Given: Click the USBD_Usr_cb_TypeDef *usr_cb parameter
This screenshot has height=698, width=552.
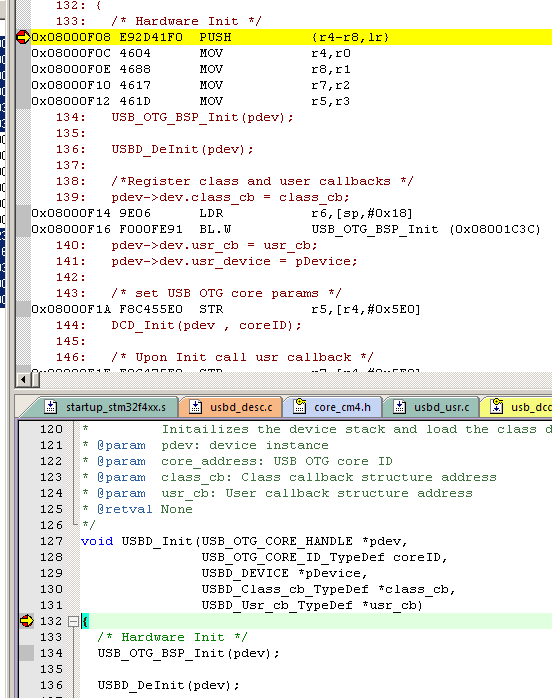Looking at the screenshot, I should click(312, 605).
